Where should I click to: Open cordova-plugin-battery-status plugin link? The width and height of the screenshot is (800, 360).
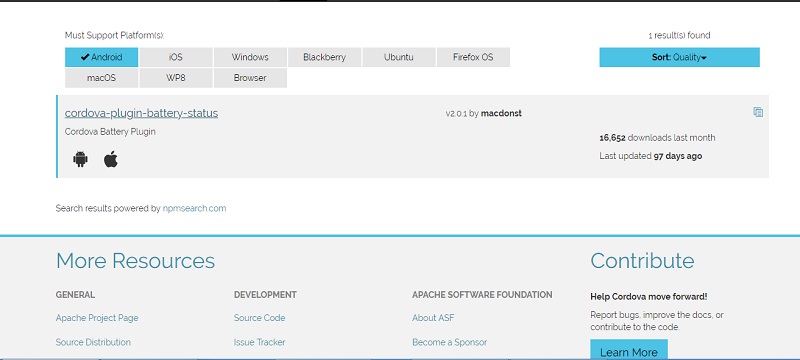point(141,113)
